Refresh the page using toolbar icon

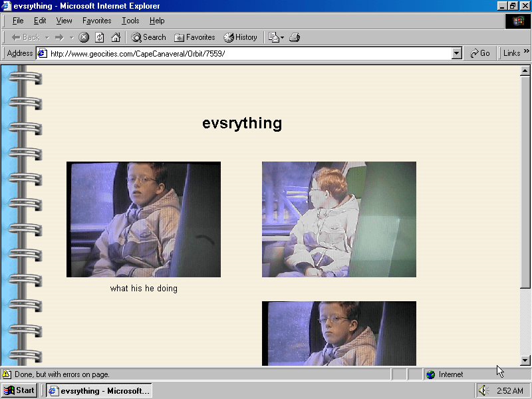click(x=100, y=37)
